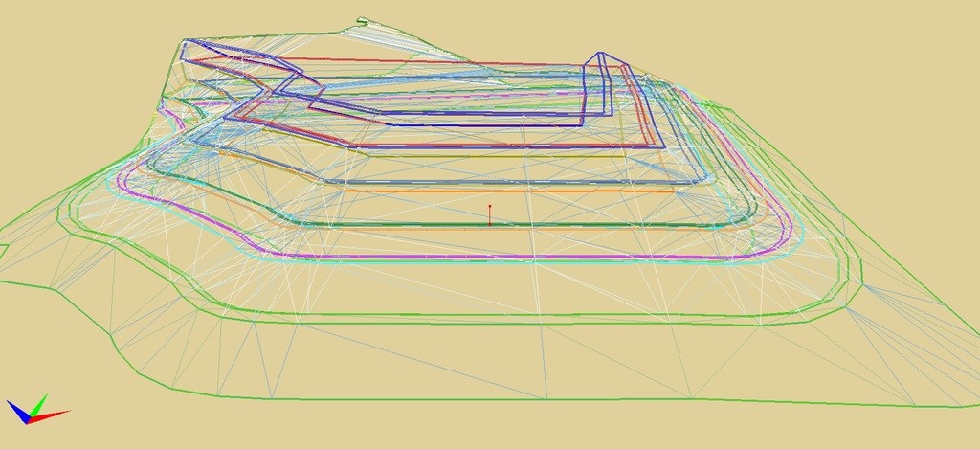This screenshot has height=449, width=980.
Task: Select the red axis arm of the triad
Action: coord(54,414)
